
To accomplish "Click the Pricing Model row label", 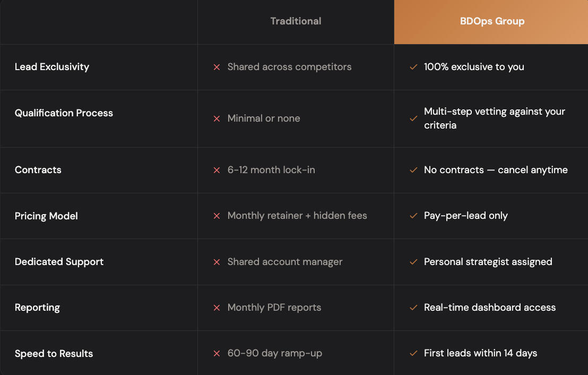I will [46, 216].
